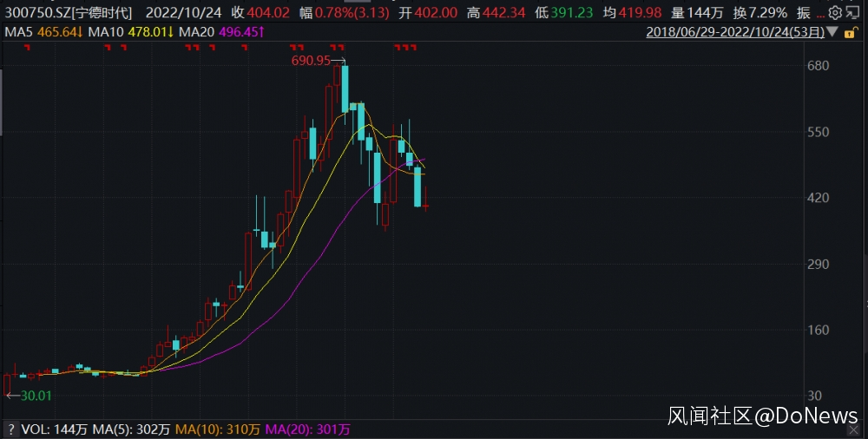Select MA5 465.64 indicator label
This screenshot has height=439, width=868.
coord(43,32)
